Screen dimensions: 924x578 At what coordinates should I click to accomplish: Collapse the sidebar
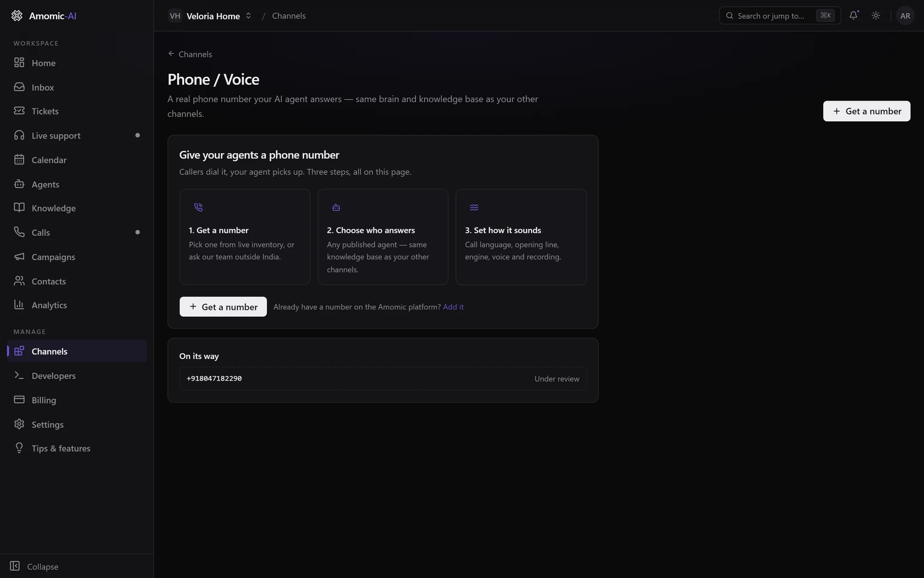pyautogui.click(x=34, y=566)
